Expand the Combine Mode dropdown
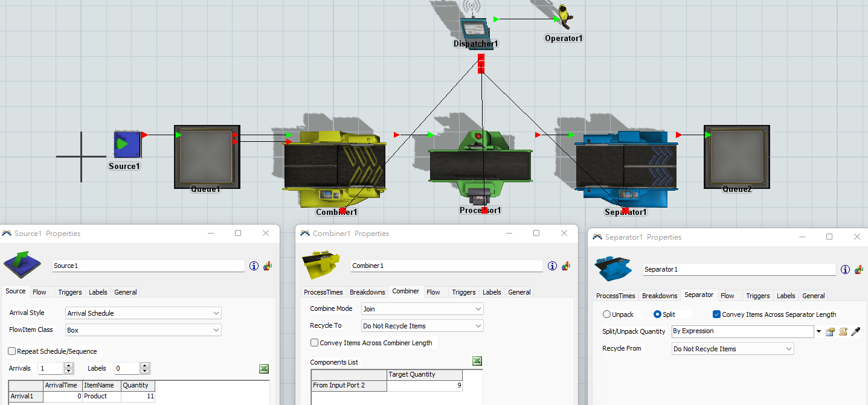 [x=422, y=309]
